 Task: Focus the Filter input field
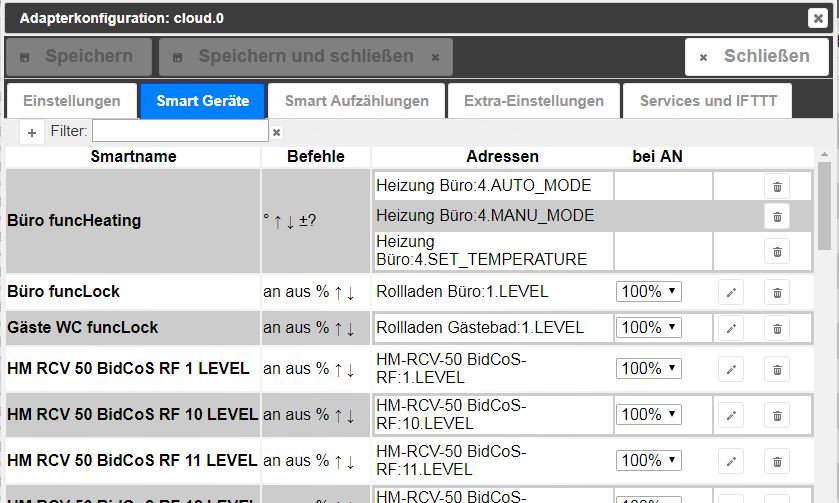point(180,131)
